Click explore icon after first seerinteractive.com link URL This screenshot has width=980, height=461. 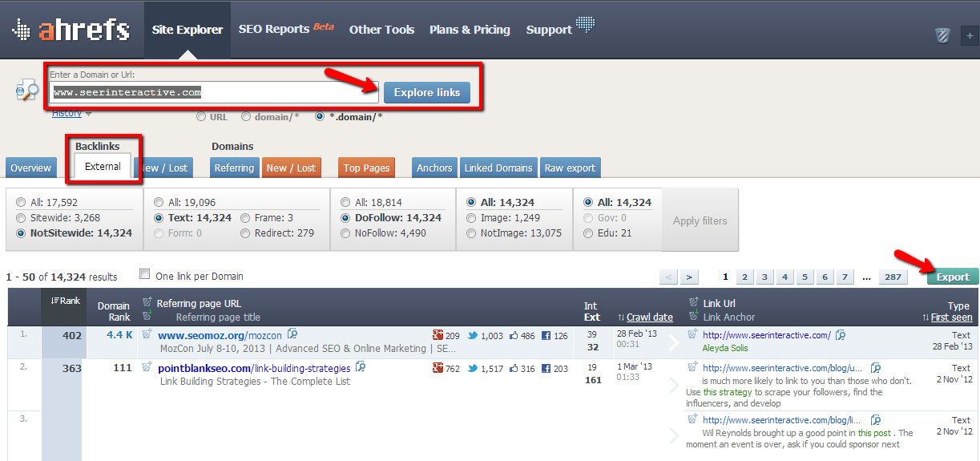coord(841,334)
